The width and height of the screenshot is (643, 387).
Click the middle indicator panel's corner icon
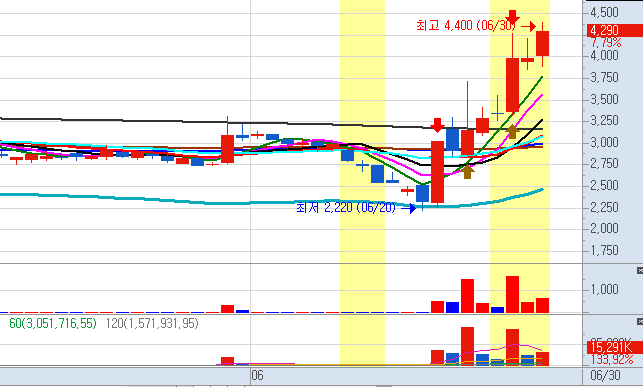[x=640, y=271]
